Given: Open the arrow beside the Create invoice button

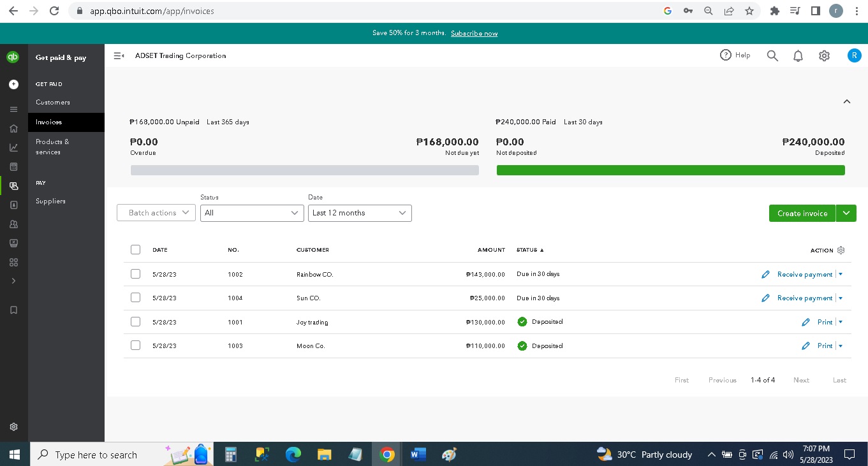Looking at the screenshot, I should click(x=846, y=213).
